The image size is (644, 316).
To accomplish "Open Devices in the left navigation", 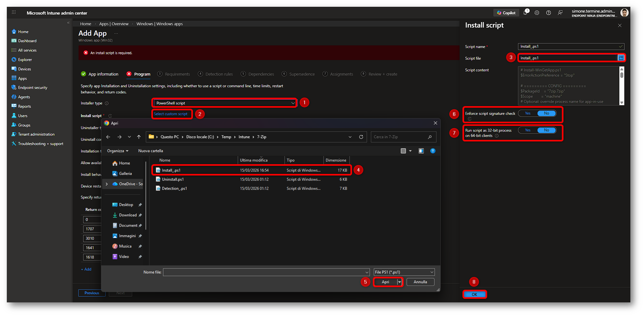I will click(24, 69).
